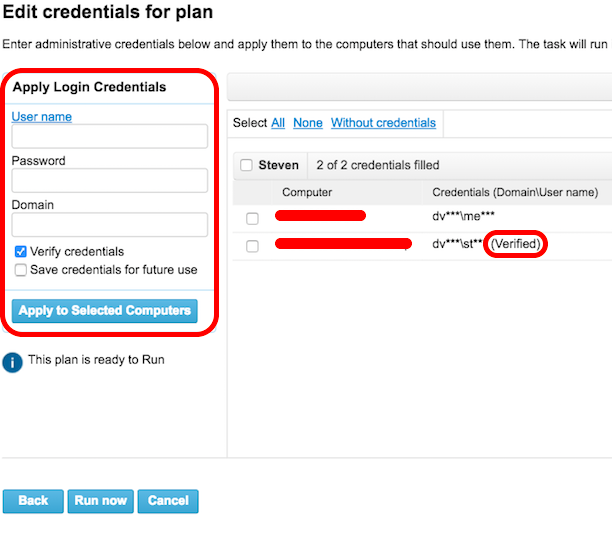Click Apply to Selected Computers button
Image resolution: width=612 pixels, height=535 pixels.
click(105, 311)
